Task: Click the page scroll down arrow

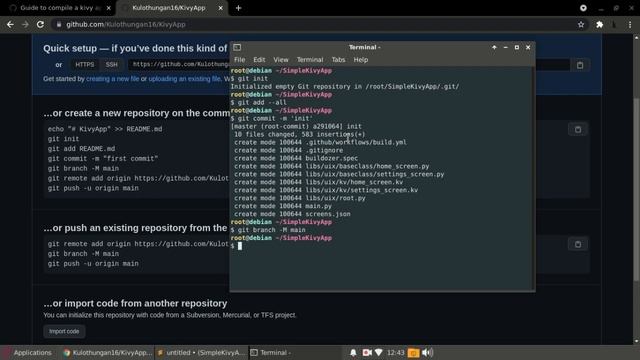Action: pyautogui.click(x=636, y=341)
